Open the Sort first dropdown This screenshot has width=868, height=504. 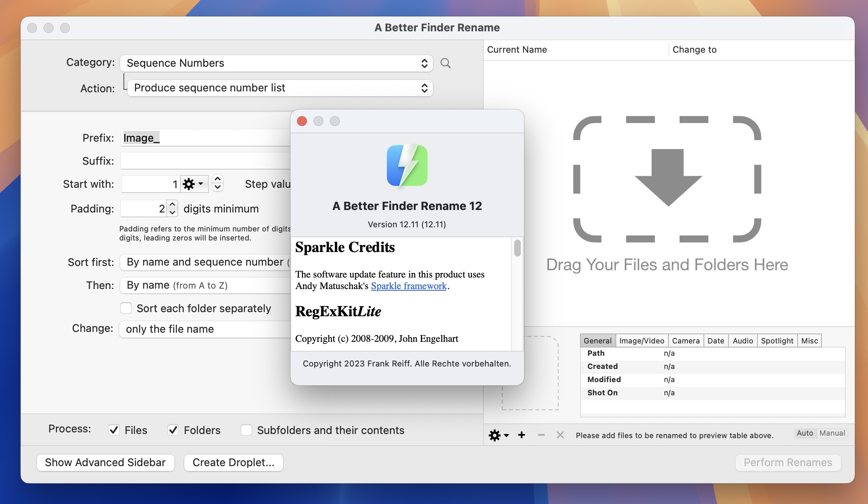point(205,262)
